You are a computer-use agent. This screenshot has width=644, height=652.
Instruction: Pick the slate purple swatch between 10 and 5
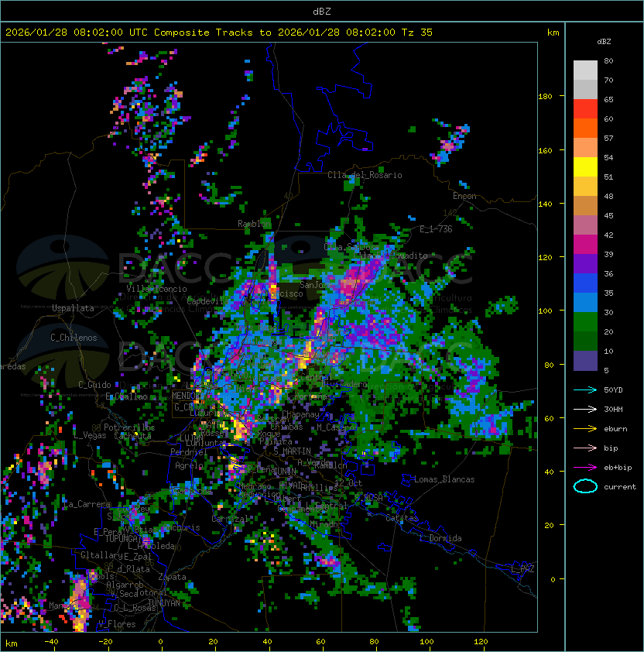[585, 360]
